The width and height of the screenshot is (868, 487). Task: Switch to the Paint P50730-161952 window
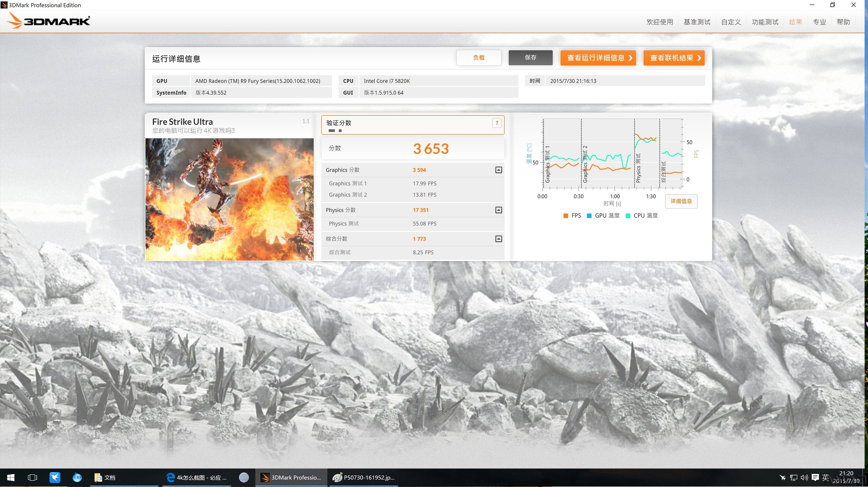363,478
